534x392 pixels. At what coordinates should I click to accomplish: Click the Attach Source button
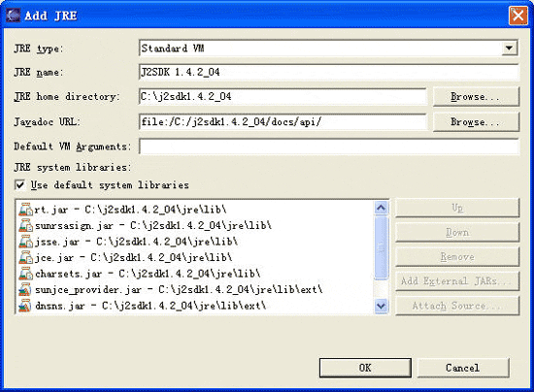pyautogui.click(x=457, y=306)
